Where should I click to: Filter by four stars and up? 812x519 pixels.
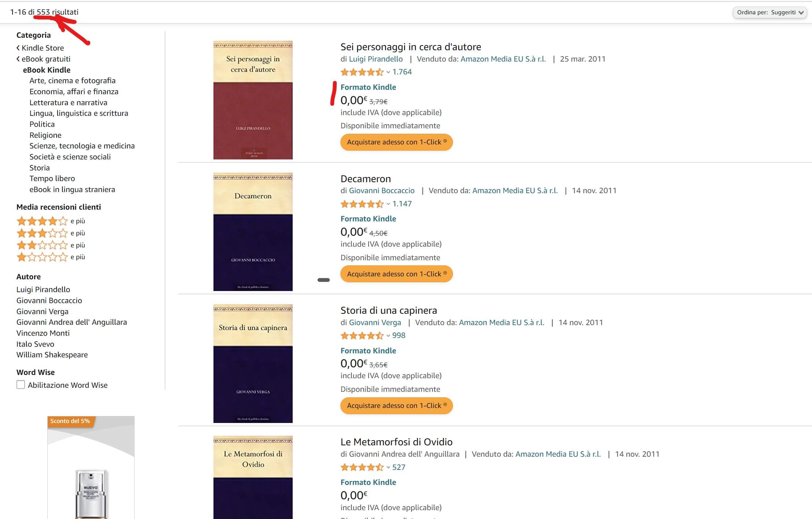tap(42, 221)
